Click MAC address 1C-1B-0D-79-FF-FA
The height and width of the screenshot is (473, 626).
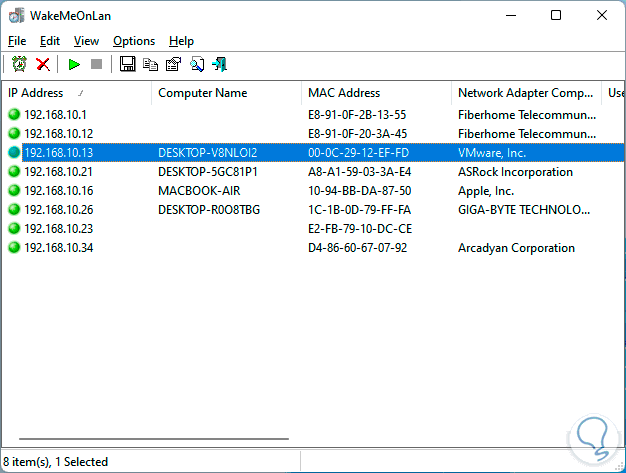pos(359,210)
